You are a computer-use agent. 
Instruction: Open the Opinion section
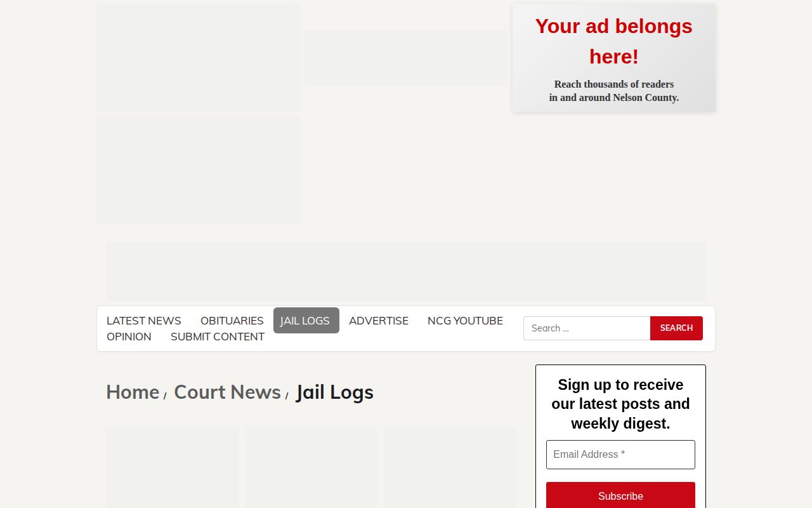[129, 337]
